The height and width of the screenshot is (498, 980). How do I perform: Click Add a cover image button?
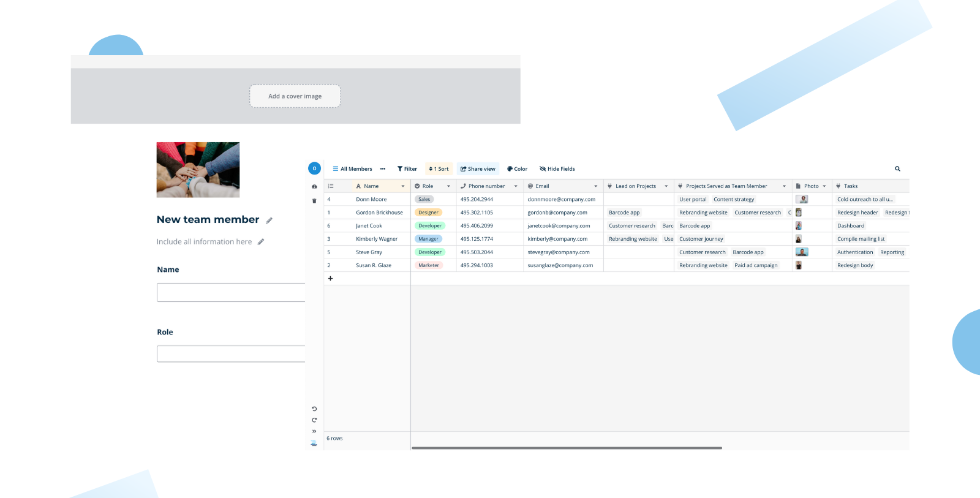(x=295, y=96)
